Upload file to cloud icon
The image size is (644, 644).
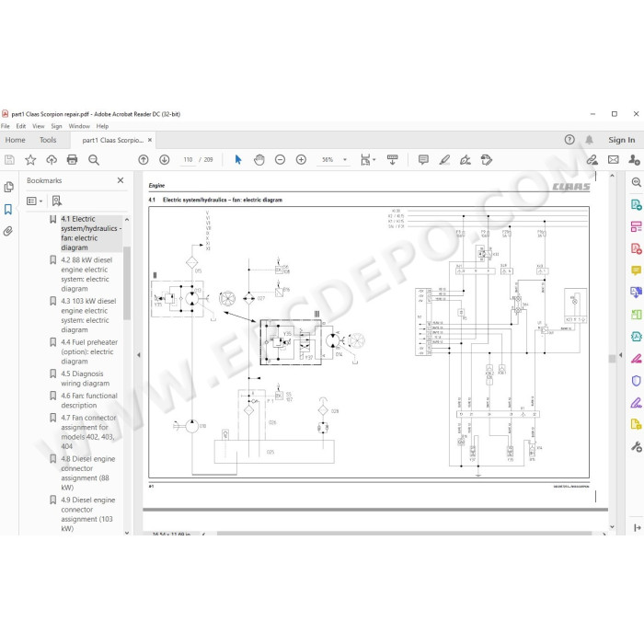tap(52, 160)
